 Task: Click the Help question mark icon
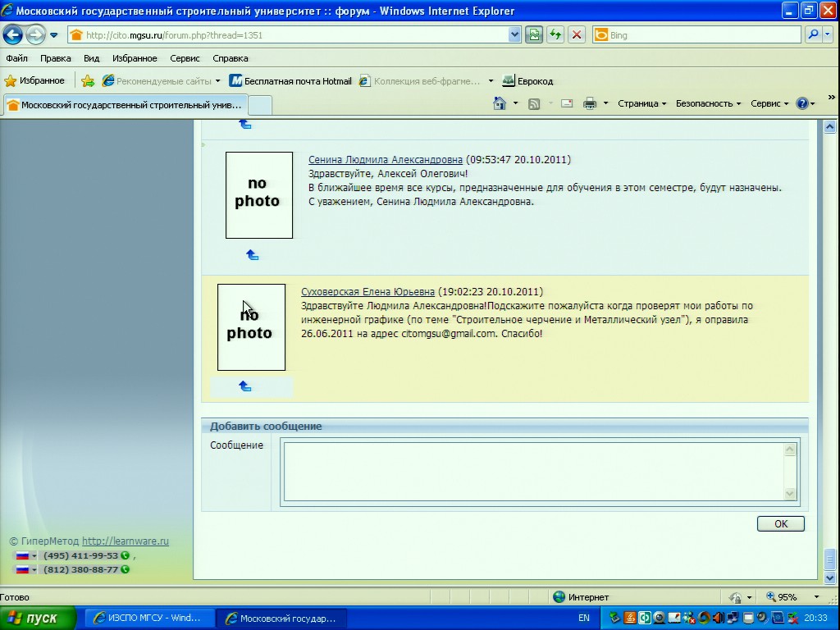(x=802, y=103)
